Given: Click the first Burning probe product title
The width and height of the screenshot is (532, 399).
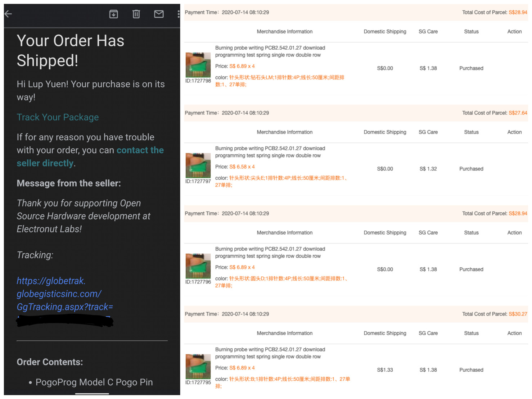Looking at the screenshot, I should [270, 51].
